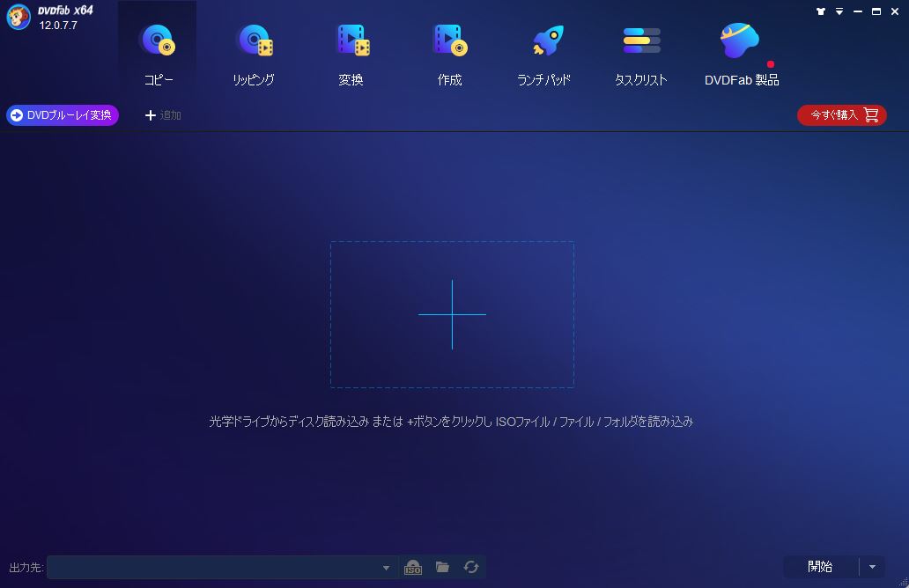Open the ランチパッド launchpad
This screenshot has height=588, width=909.
point(543,53)
